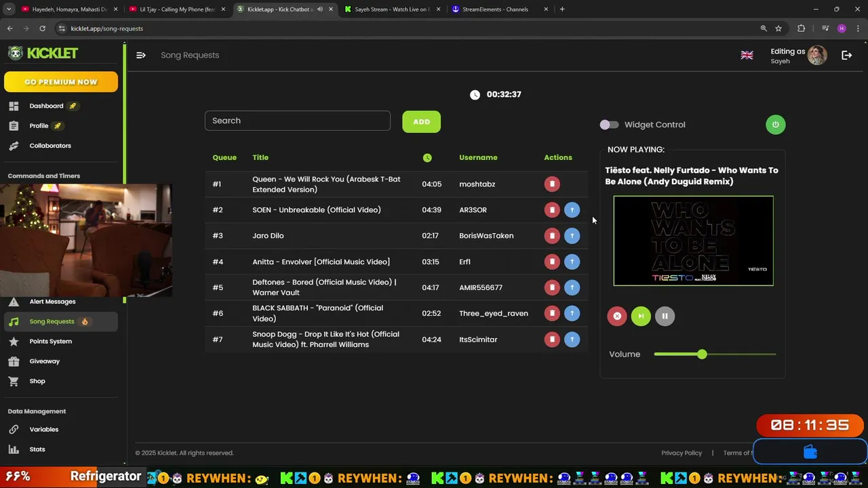The width and height of the screenshot is (868, 488).
Task: Switch to the Hayedeh, Homayra browser tab
Action: (x=70, y=9)
